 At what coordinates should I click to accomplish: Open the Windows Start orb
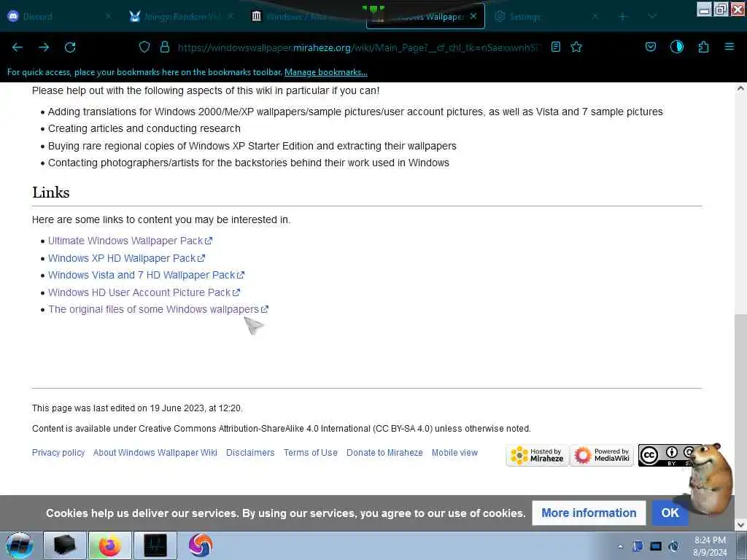click(20, 545)
